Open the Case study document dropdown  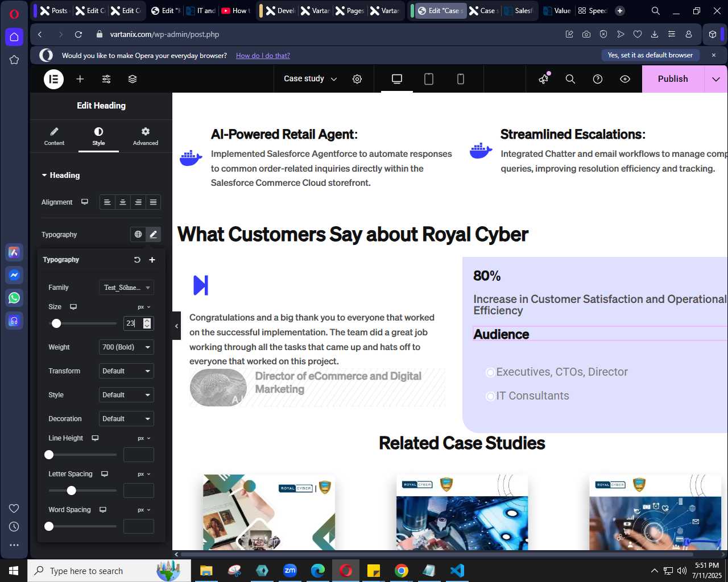(x=310, y=79)
